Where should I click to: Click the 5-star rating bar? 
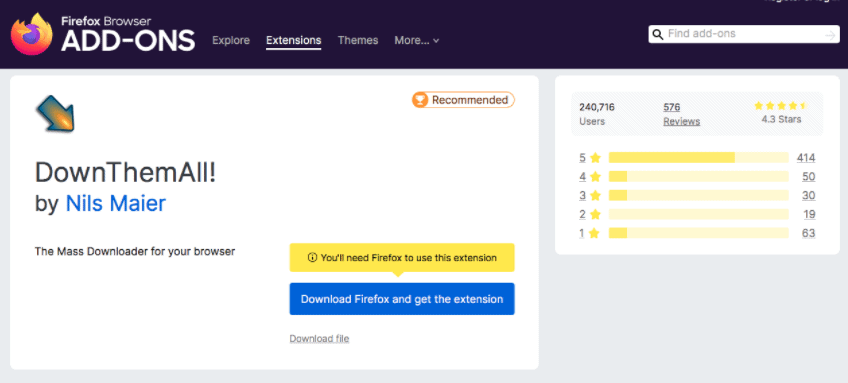point(698,157)
